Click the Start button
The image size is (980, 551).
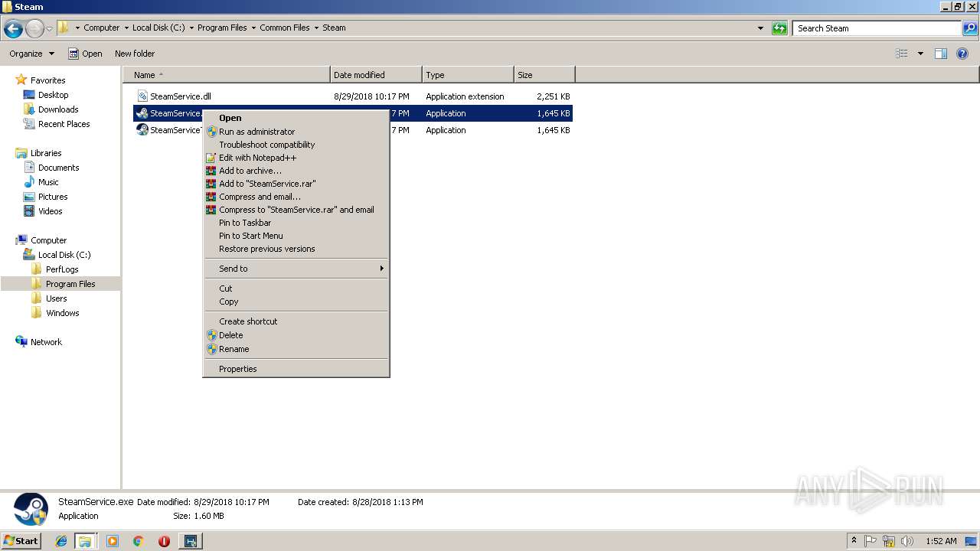pyautogui.click(x=21, y=541)
